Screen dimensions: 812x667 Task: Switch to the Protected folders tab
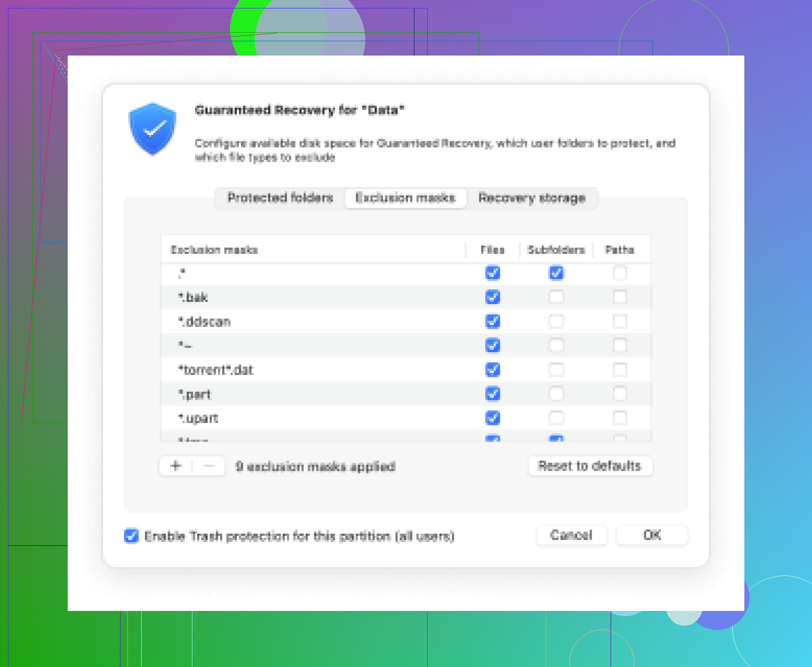[280, 198]
